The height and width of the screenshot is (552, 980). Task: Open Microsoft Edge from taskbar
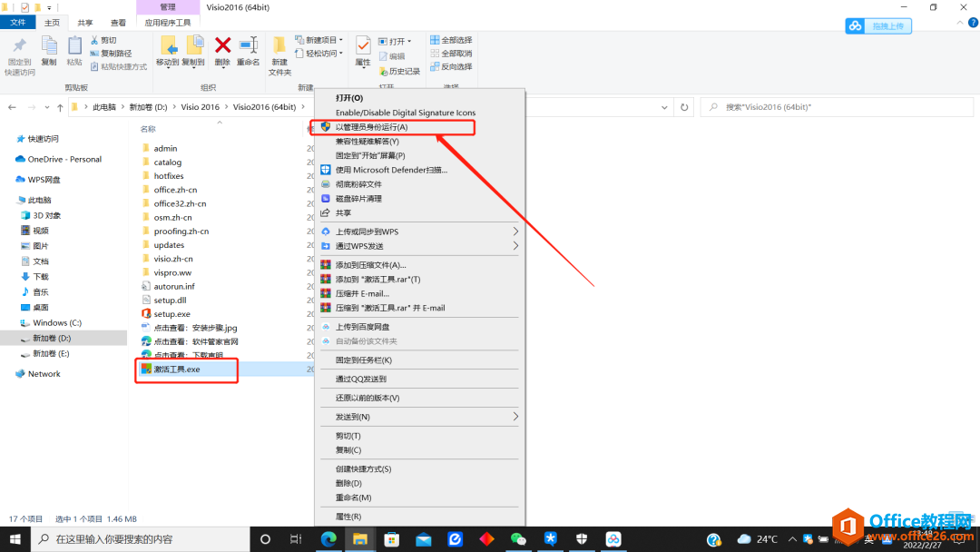[328, 539]
